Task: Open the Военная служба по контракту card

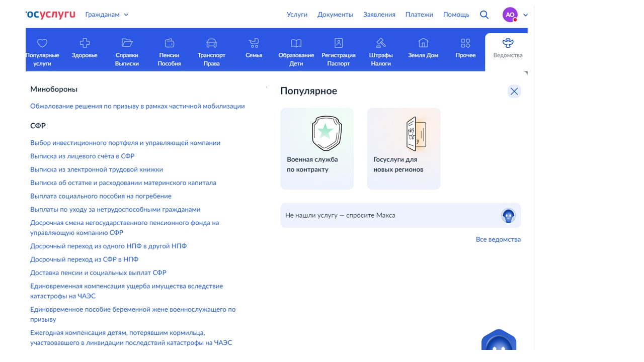Action: 317,149
